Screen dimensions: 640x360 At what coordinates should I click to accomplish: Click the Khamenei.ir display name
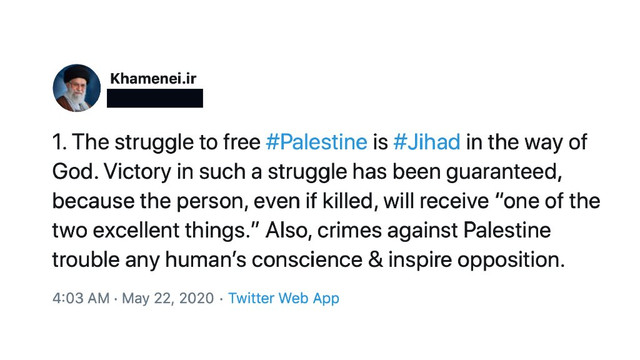153,78
